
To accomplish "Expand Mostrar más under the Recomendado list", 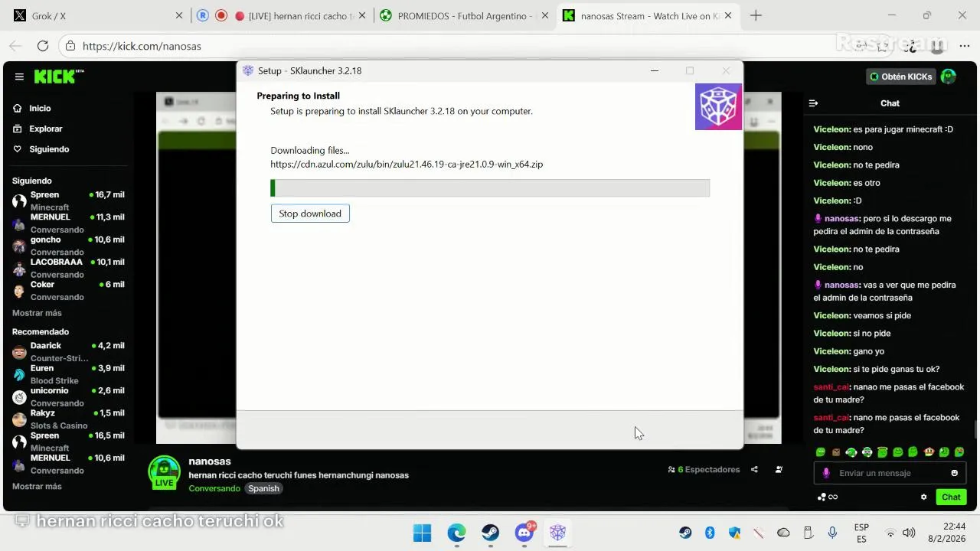I will tap(37, 487).
